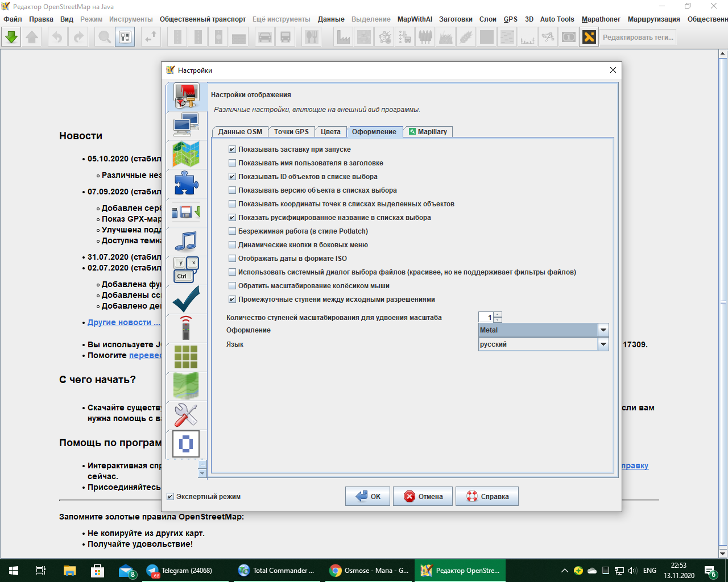
Task: Open the 'MapWithAI' menu
Action: [415, 19]
